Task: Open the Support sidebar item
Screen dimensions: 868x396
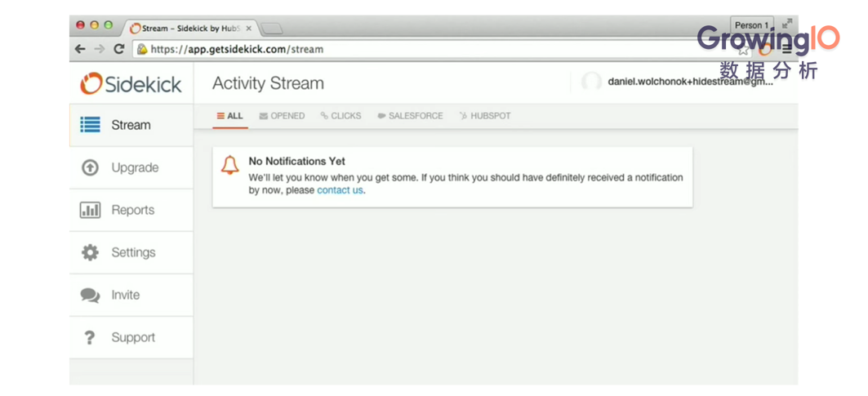Action: (x=131, y=338)
